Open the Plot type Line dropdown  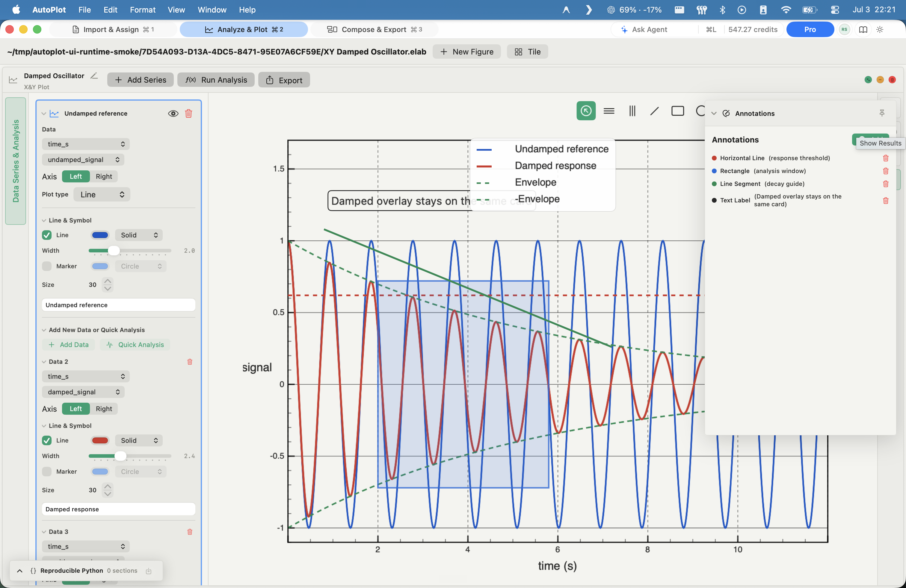[102, 194]
